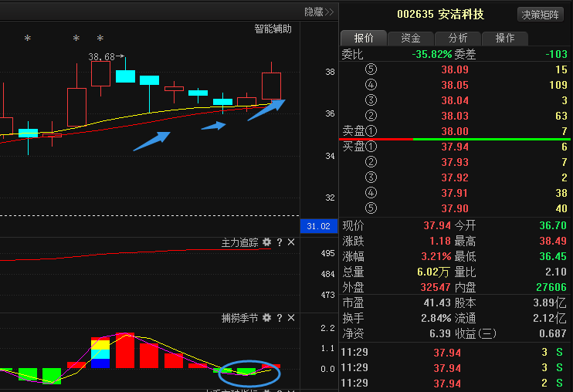Screen dimensions: 573x392
Task: Close the 主力追踪 indicator panel
Action: (291, 242)
